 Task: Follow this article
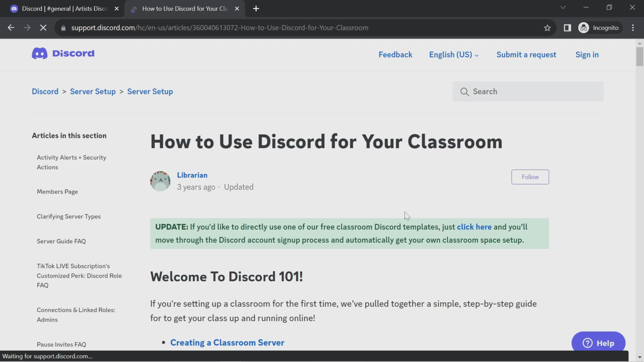click(530, 177)
